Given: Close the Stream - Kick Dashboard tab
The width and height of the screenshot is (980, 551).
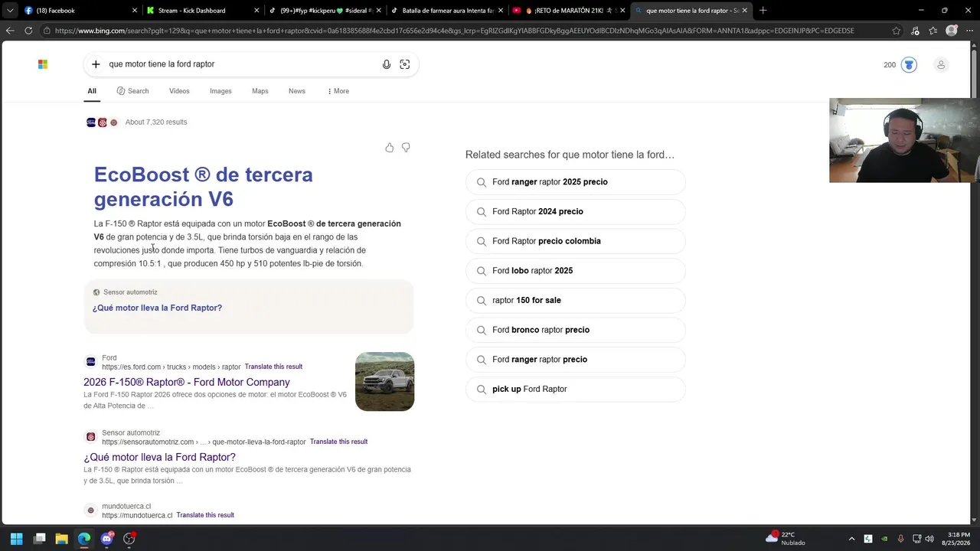Looking at the screenshot, I should [257, 11].
